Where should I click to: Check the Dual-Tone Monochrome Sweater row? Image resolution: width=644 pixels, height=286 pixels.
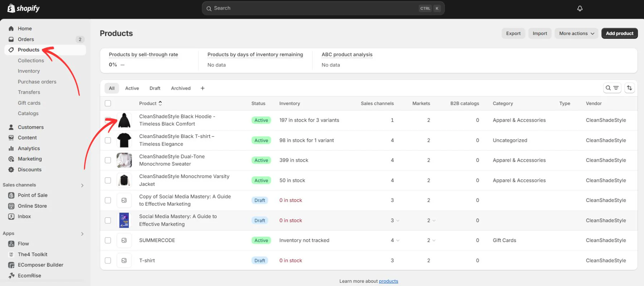click(x=108, y=160)
